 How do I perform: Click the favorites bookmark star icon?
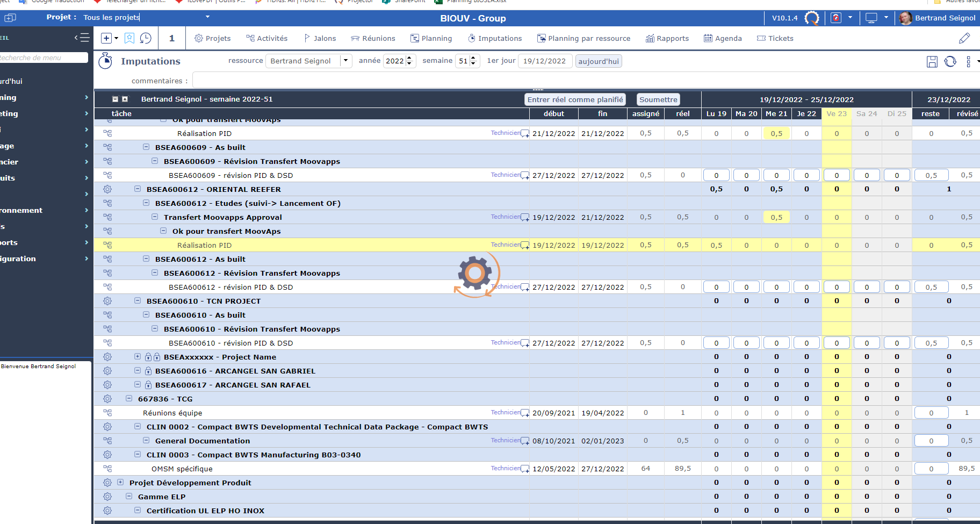129,38
